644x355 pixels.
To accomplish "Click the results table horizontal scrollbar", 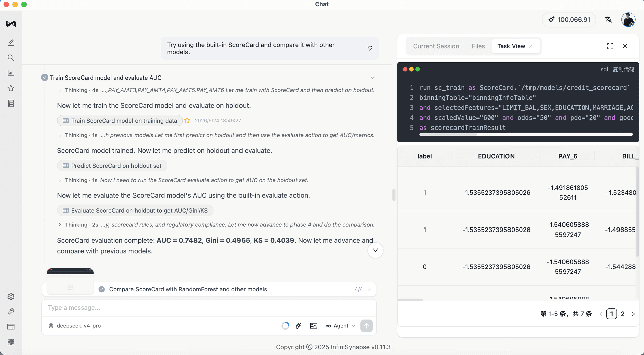I will pyautogui.click(x=410, y=300).
